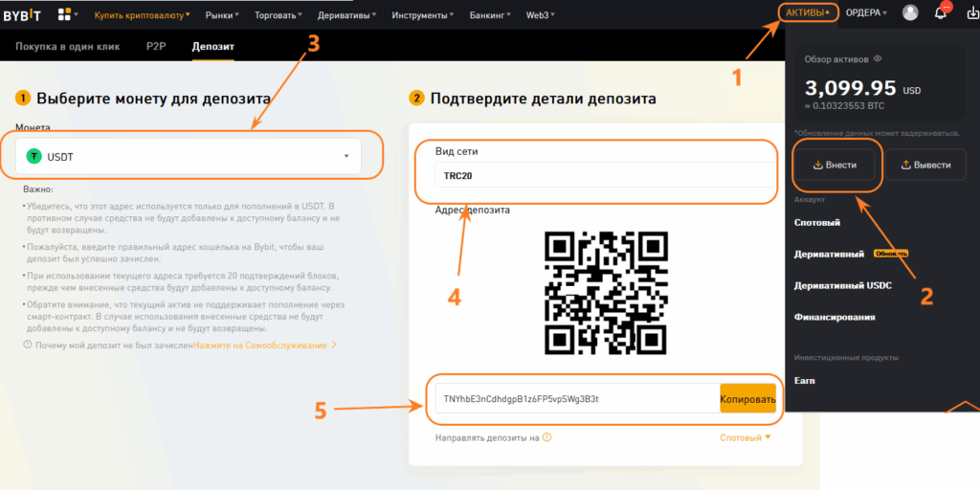
Task: Toggle balance visibility eye icon
Action: coord(877,59)
